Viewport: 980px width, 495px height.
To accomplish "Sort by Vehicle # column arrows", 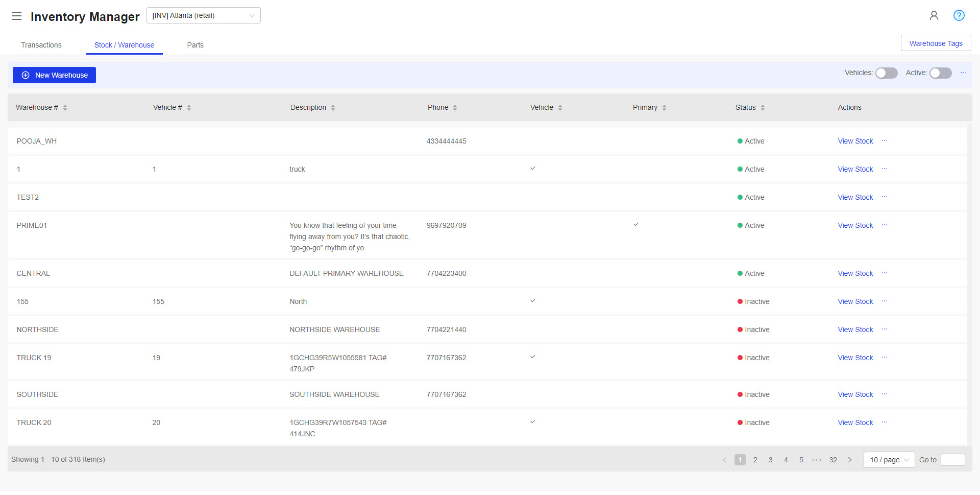I will pos(189,108).
